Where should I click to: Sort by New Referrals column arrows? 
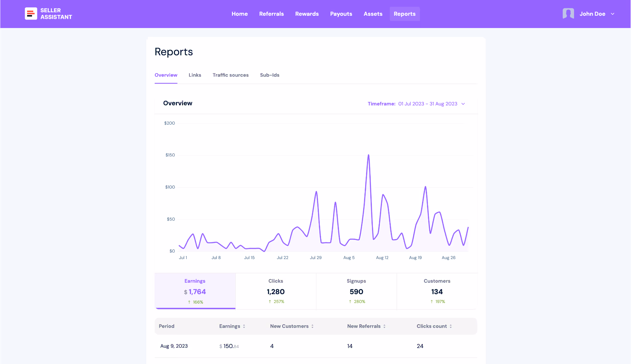pyautogui.click(x=385, y=326)
